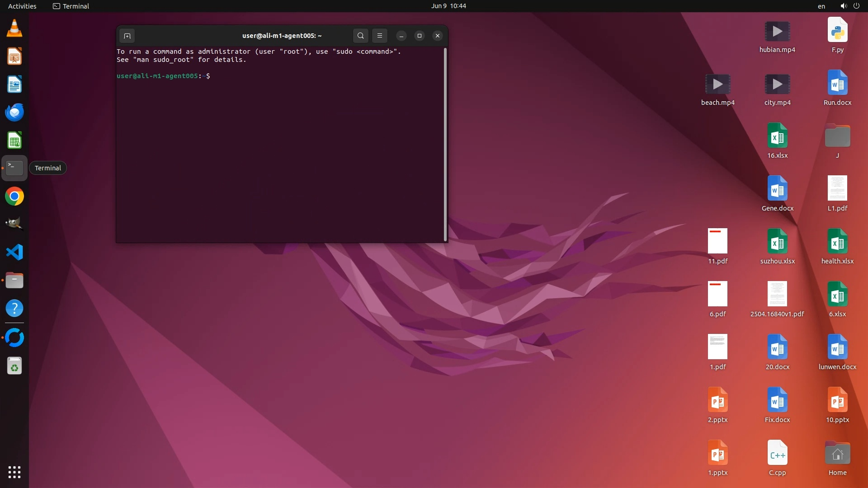Open GIMP image editor from dock
The height and width of the screenshot is (488, 868).
pos(14,224)
